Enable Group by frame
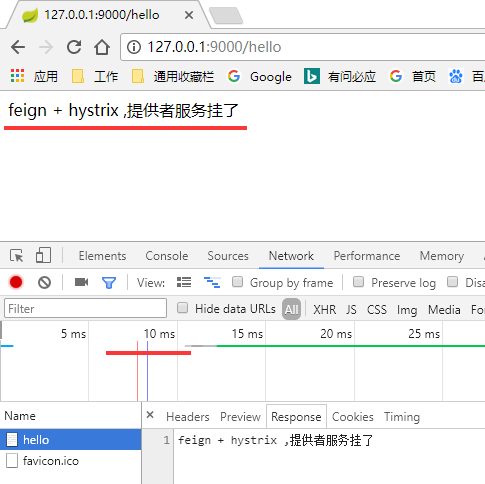485x484 pixels. [237, 282]
